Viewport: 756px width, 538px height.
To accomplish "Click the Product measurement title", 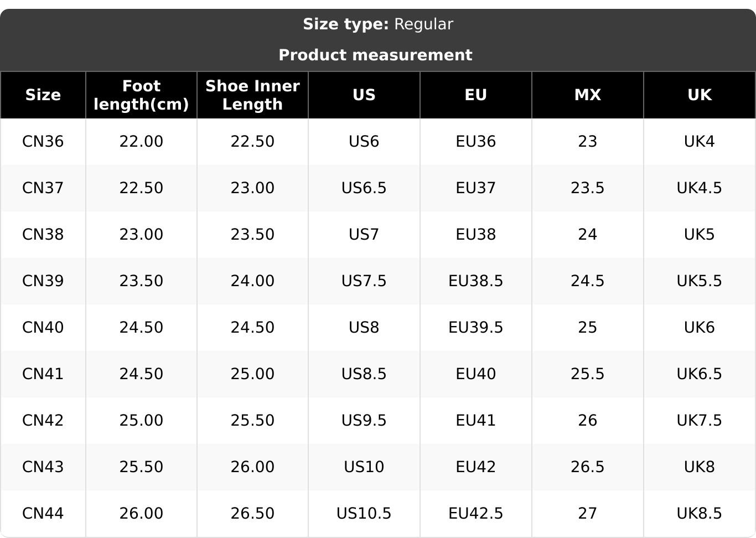I will point(375,55).
